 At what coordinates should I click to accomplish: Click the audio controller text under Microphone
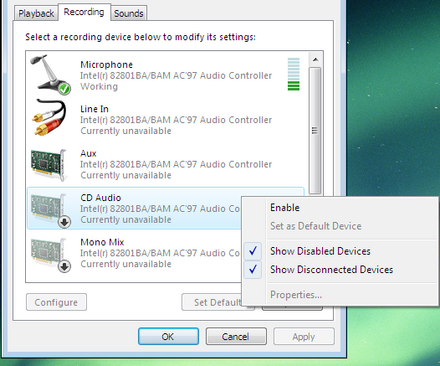click(x=176, y=76)
